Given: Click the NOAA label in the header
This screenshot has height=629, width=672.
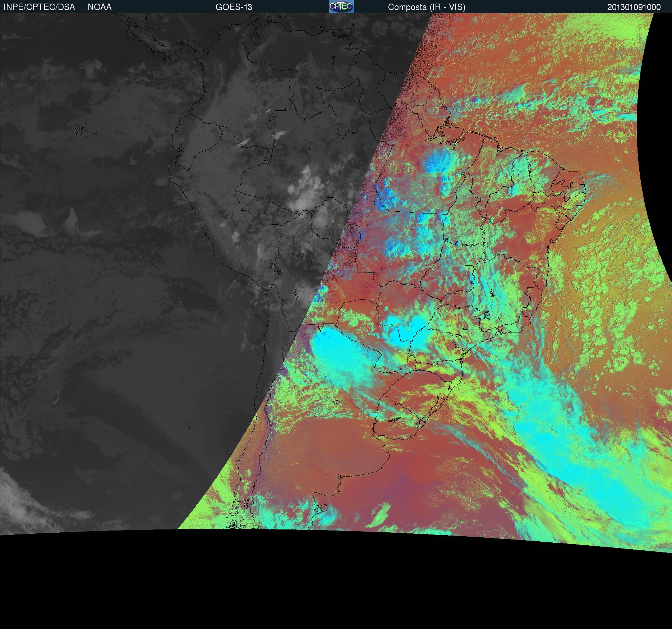Looking at the screenshot, I should [x=100, y=7].
